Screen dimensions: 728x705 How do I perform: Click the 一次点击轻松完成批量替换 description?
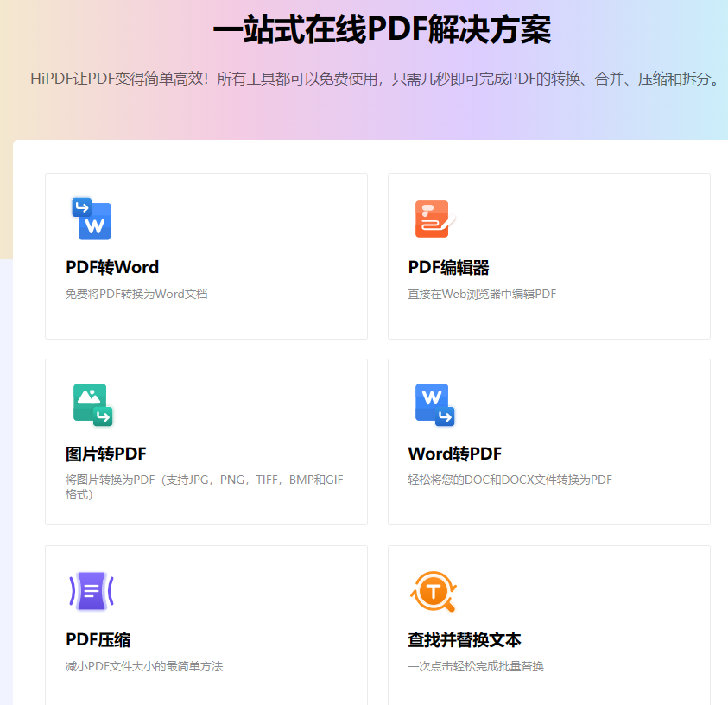[x=476, y=667]
